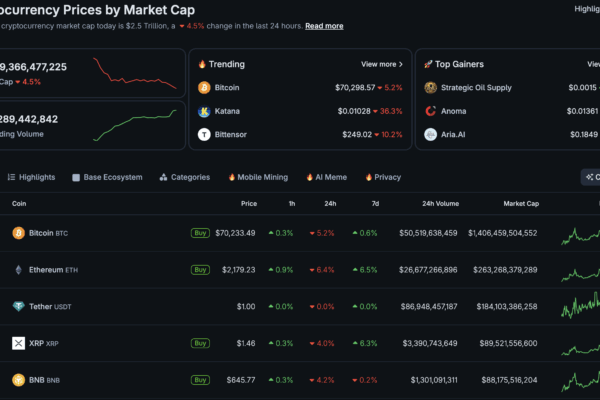Select the Base Ecosystem filter tab
The width and height of the screenshot is (600, 400).
click(107, 177)
